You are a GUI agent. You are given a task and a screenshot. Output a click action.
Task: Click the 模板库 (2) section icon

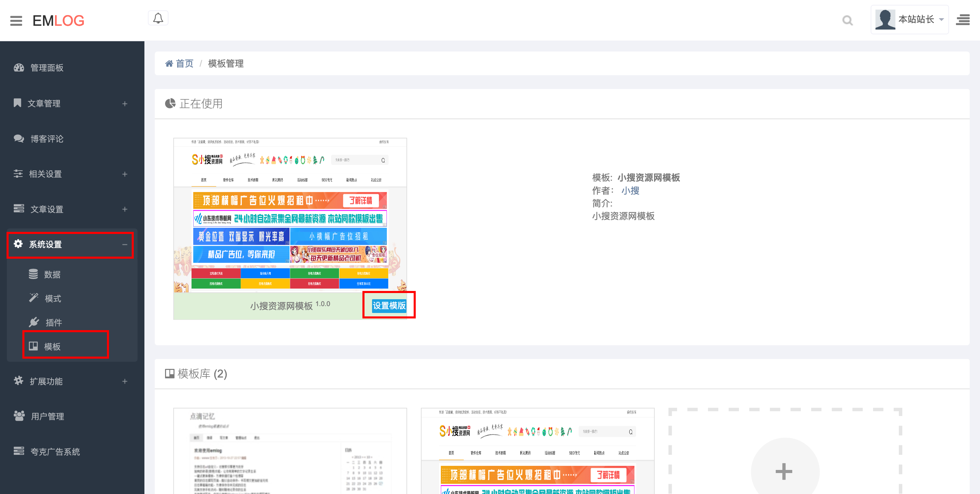pos(170,373)
